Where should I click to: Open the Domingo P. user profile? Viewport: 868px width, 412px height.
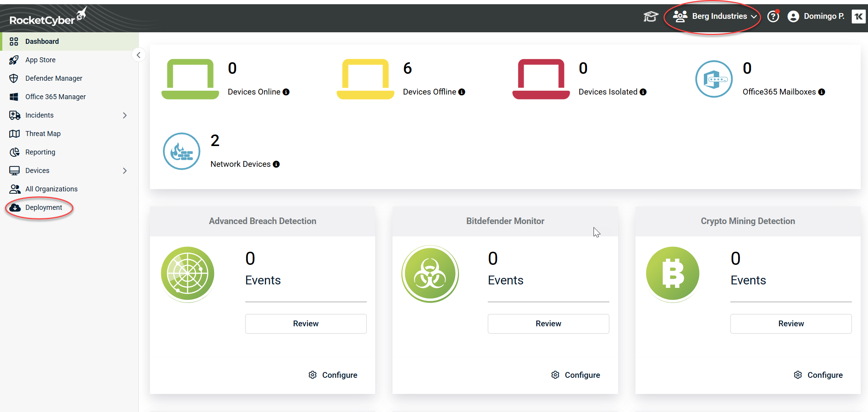pyautogui.click(x=816, y=17)
